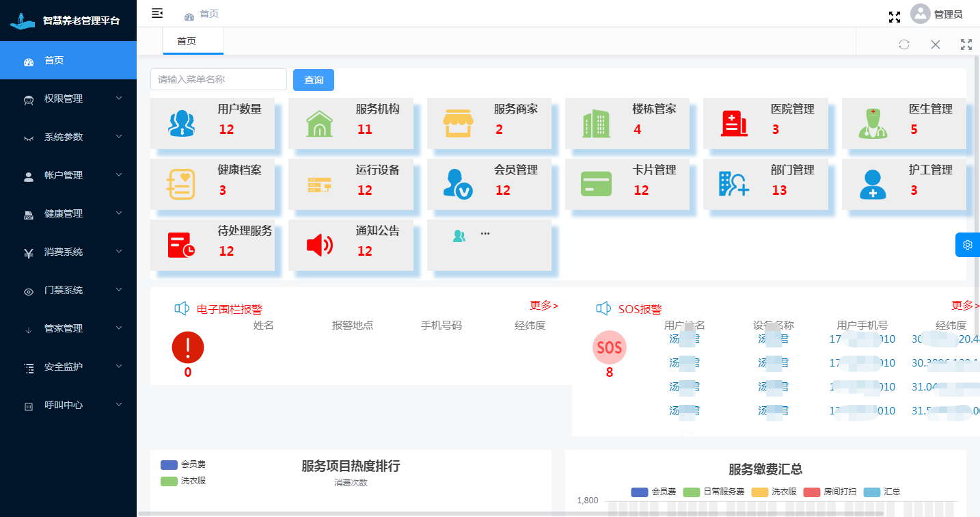This screenshot has width=980, height=517.
Task: Toggle the 洗衣服 legend in 服务项目热度排行
Action: click(x=183, y=481)
